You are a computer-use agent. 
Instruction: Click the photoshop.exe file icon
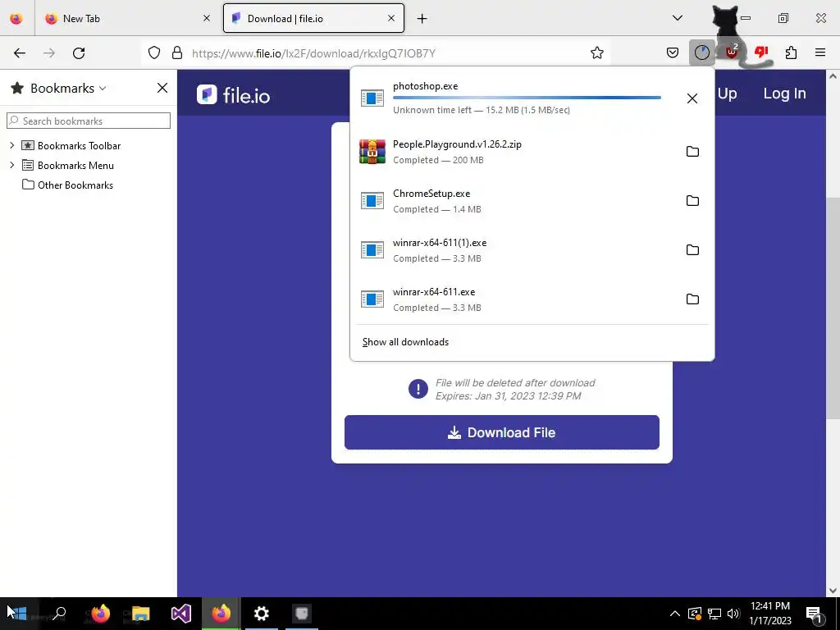point(372,98)
